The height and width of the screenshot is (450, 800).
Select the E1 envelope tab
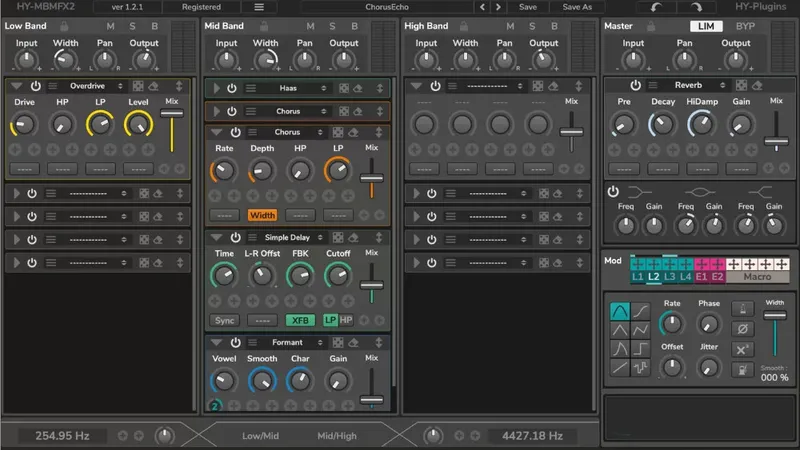pos(701,276)
